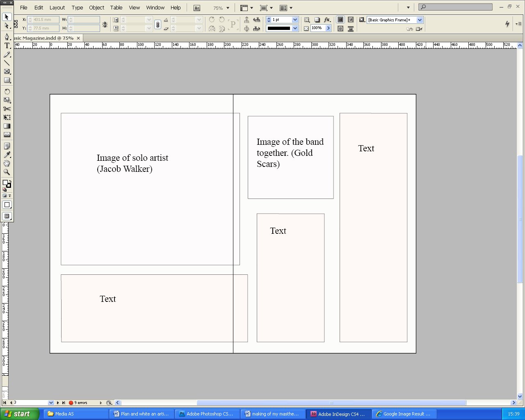Open the Layout menu
The width and height of the screenshot is (525, 420).
point(57,7)
